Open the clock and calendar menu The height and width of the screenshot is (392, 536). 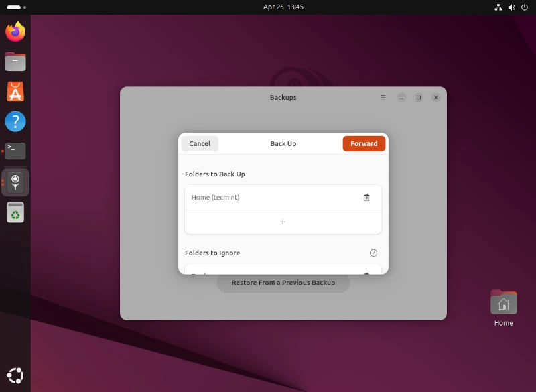click(283, 7)
